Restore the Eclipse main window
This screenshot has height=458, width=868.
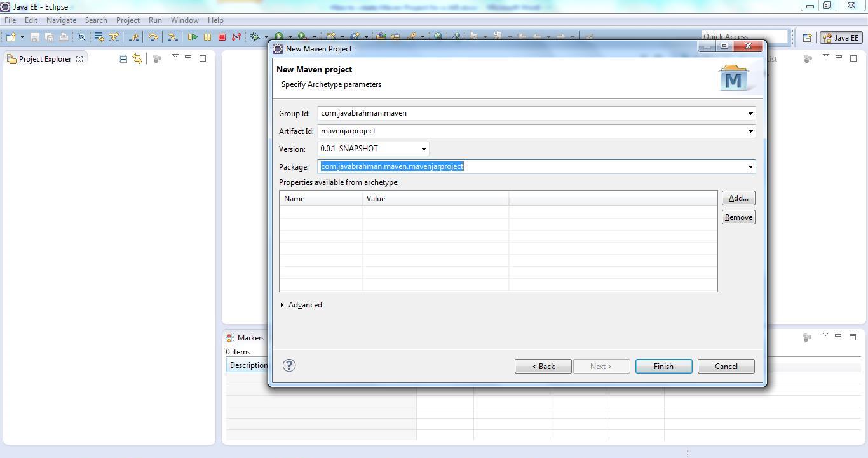click(x=827, y=6)
